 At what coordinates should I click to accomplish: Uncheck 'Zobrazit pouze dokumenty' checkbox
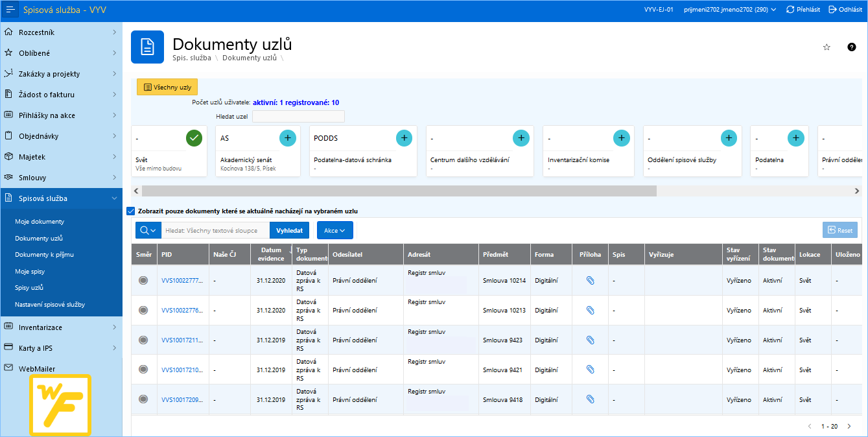(x=131, y=211)
